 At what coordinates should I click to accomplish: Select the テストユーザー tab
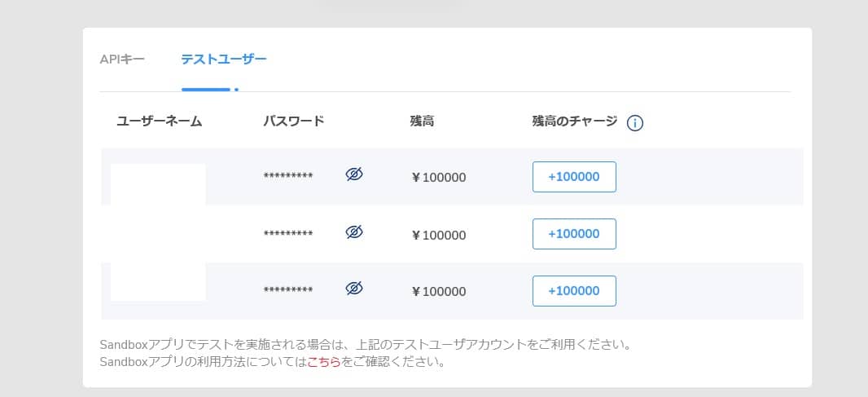pos(224,60)
